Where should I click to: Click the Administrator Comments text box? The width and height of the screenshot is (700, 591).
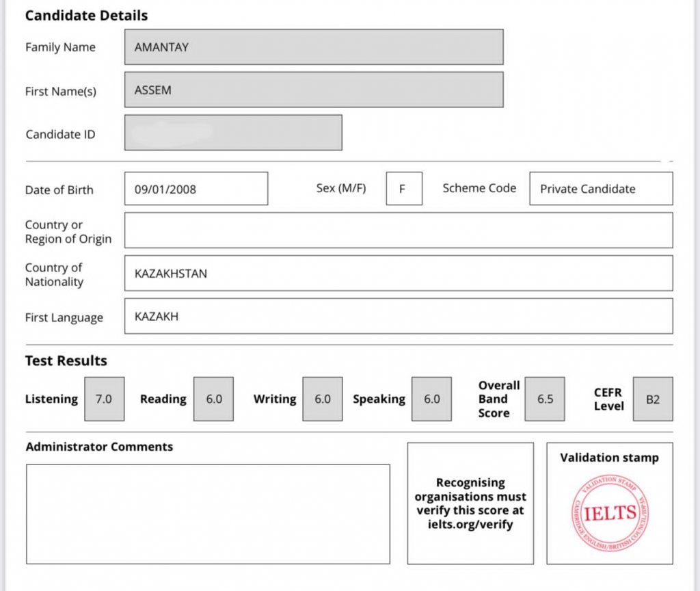click(x=208, y=514)
